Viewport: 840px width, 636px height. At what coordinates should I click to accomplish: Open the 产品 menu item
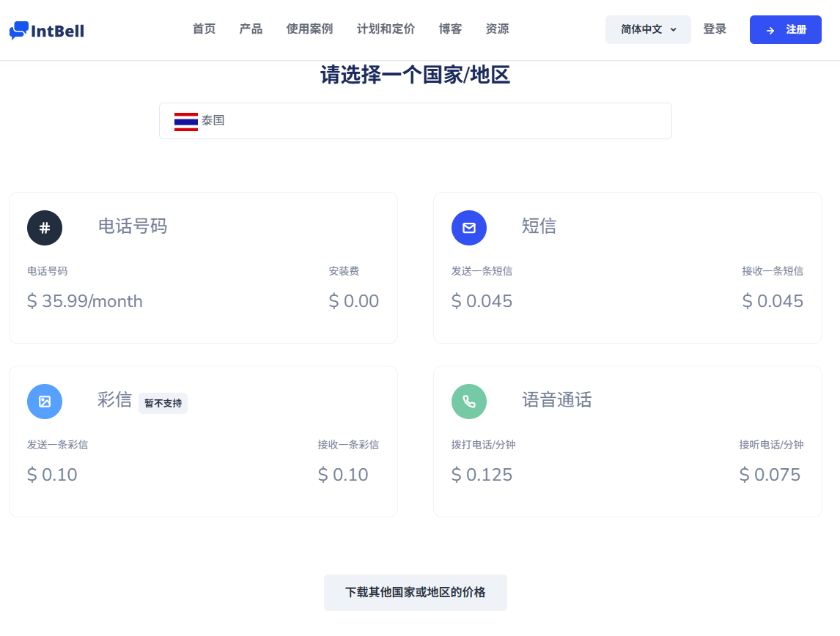click(251, 29)
